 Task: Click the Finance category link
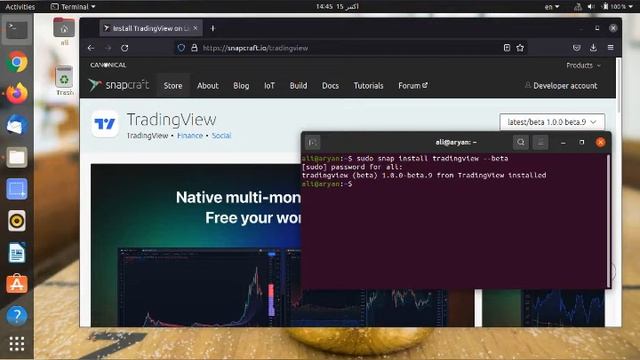(x=190, y=136)
